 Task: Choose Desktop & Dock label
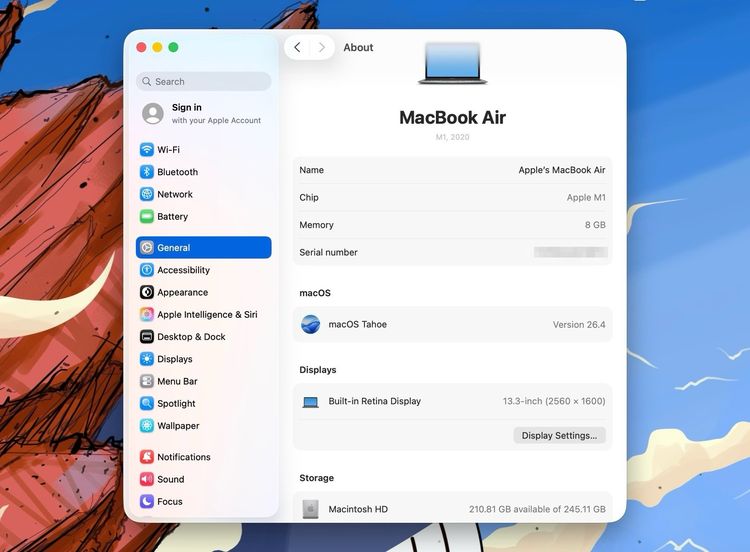(x=191, y=337)
